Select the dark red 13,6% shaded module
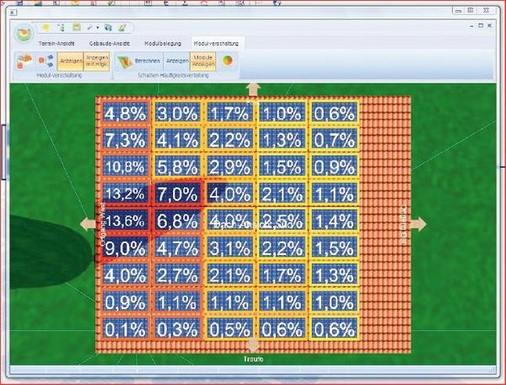The height and width of the screenshot is (385, 506). tap(125, 220)
